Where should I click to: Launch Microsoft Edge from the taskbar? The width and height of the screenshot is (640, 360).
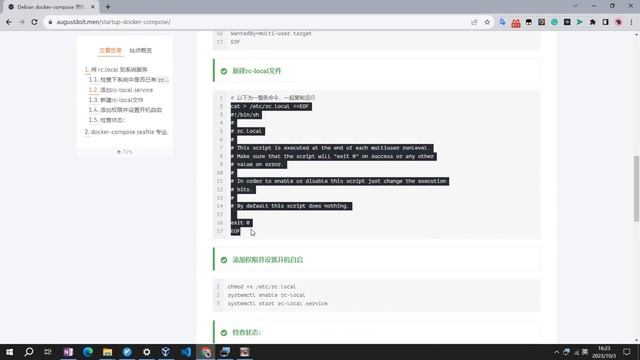87,352
